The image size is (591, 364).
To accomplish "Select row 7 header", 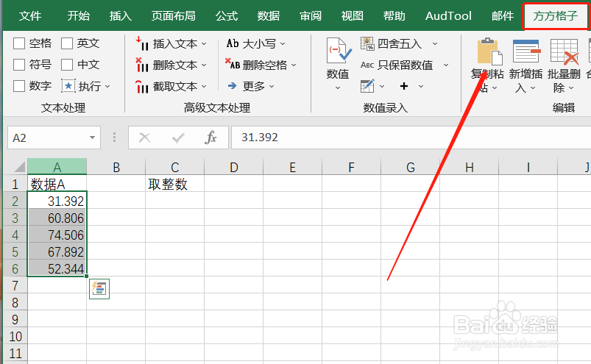I will [x=15, y=286].
